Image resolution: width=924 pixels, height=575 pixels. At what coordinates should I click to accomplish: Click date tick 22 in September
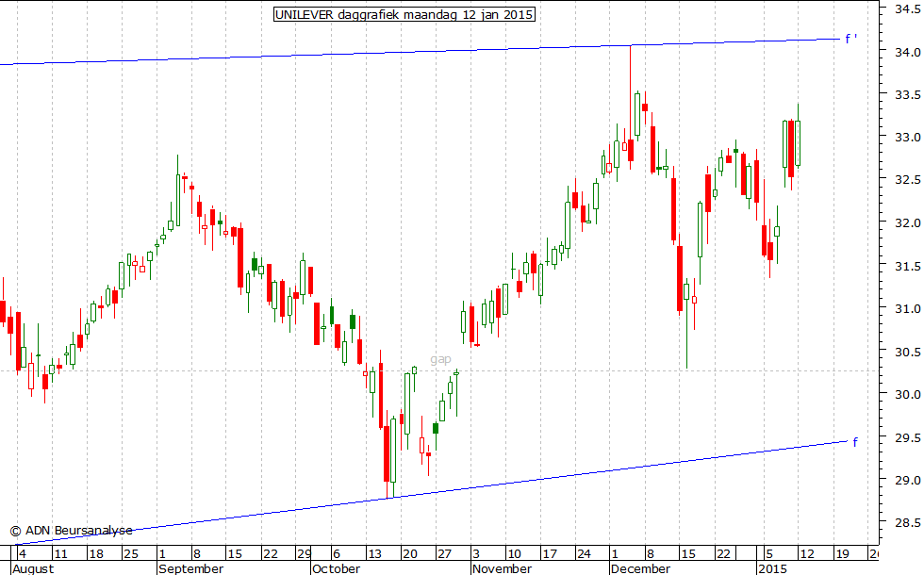271,554
